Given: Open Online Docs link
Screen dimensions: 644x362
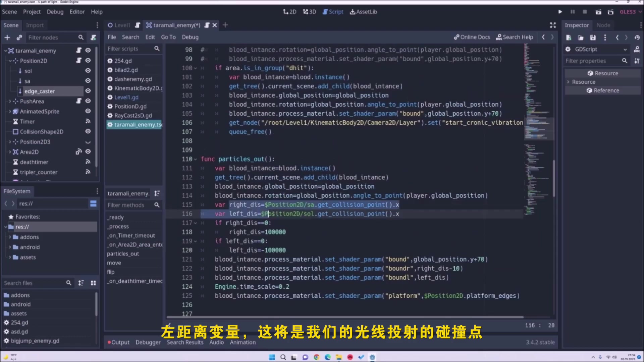Looking at the screenshot, I should pyautogui.click(x=472, y=37).
